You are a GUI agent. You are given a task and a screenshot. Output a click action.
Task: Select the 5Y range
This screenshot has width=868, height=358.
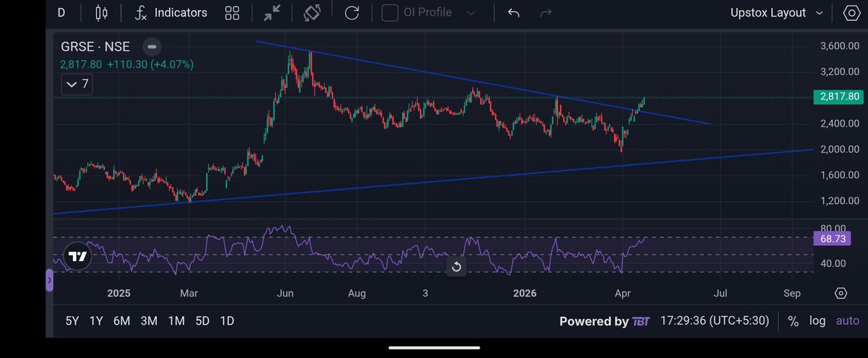point(72,321)
